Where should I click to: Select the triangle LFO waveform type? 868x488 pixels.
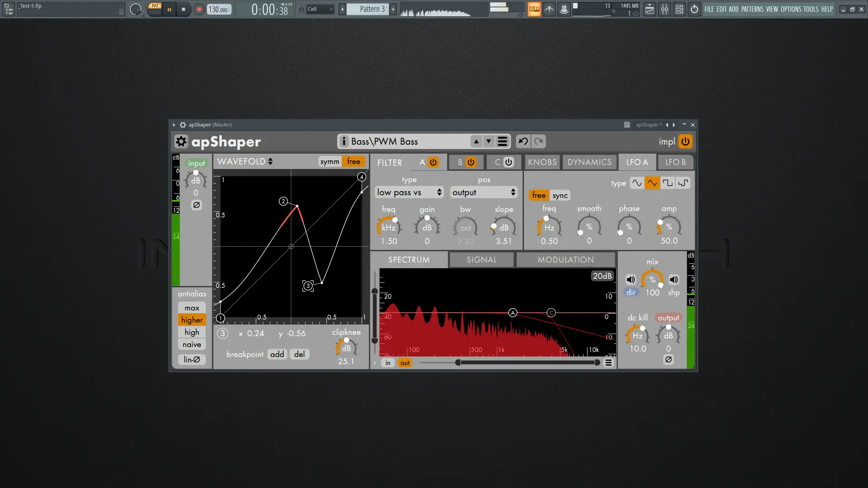652,183
